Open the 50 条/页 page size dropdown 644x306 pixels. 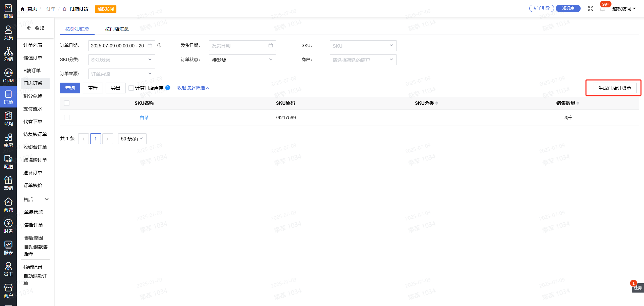point(132,139)
